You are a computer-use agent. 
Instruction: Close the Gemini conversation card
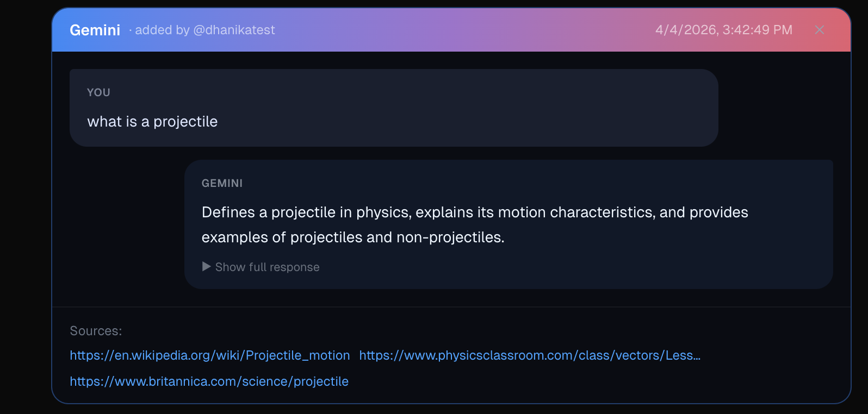tap(820, 30)
